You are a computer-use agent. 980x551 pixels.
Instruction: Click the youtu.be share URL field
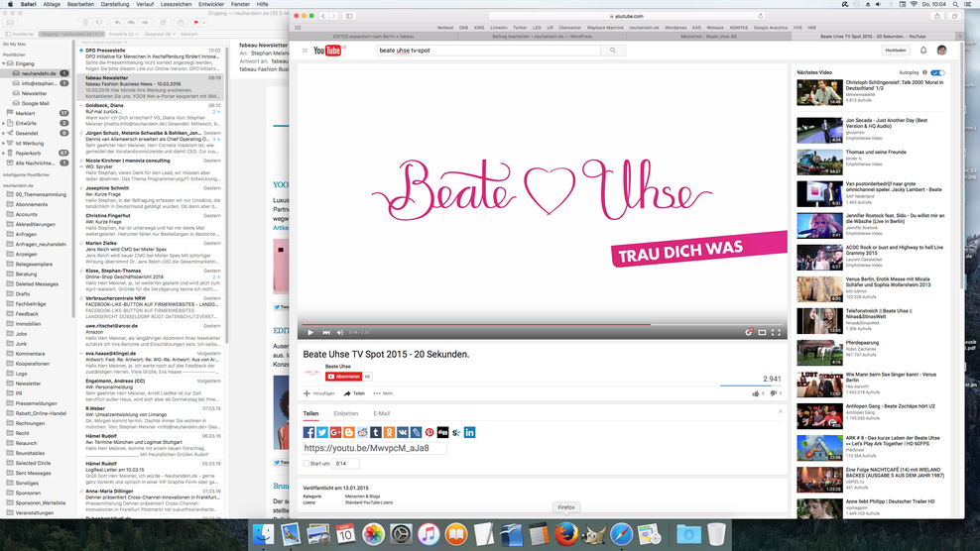[374, 448]
